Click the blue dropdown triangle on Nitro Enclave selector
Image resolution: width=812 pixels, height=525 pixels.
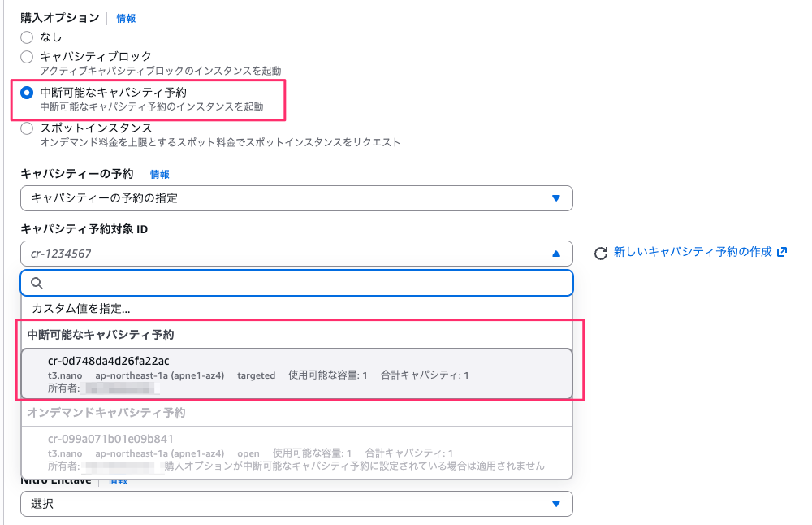click(558, 504)
